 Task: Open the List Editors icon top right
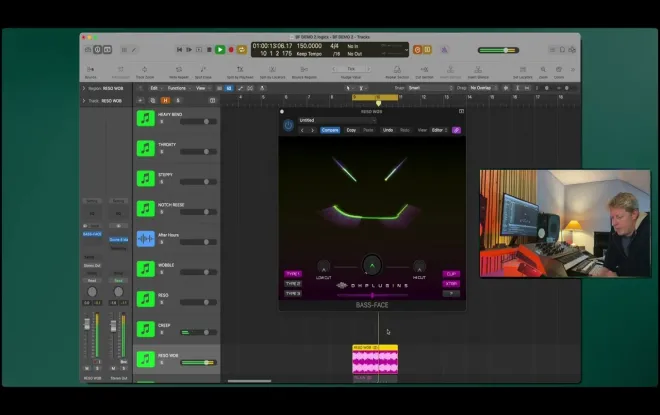(x=552, y=50)
